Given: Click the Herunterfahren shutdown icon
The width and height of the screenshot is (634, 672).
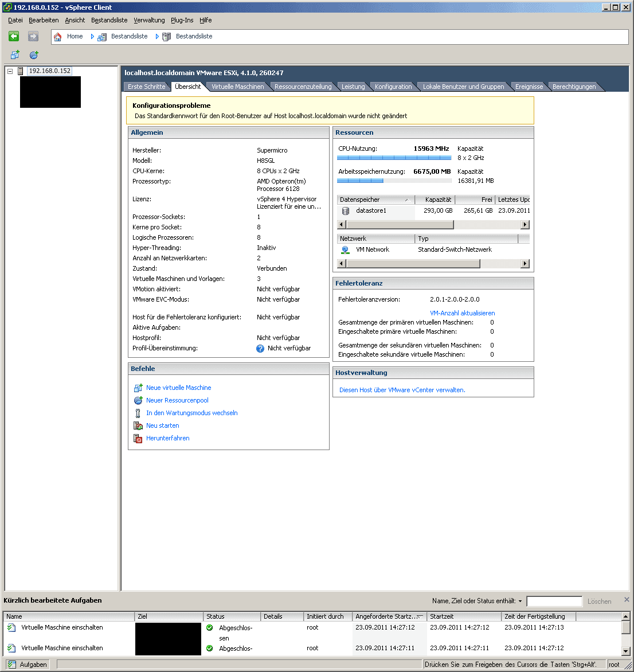Looking at the screenshot, I should 138,439.
